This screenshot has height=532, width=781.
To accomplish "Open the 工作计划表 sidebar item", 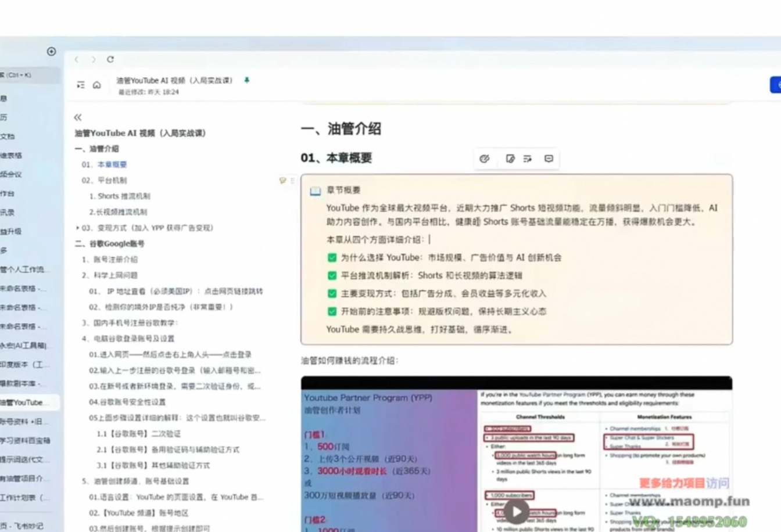I will (25, 497).
